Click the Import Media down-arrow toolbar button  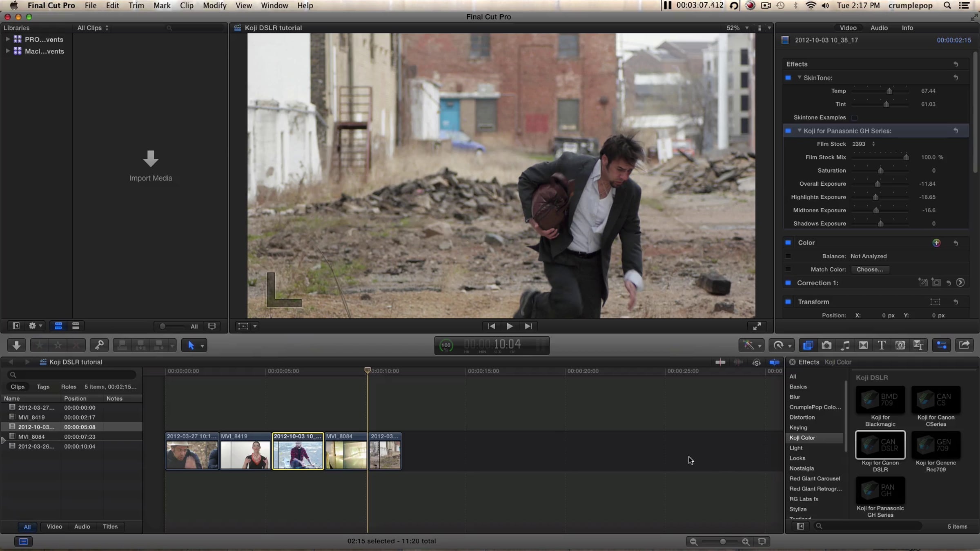16,345
